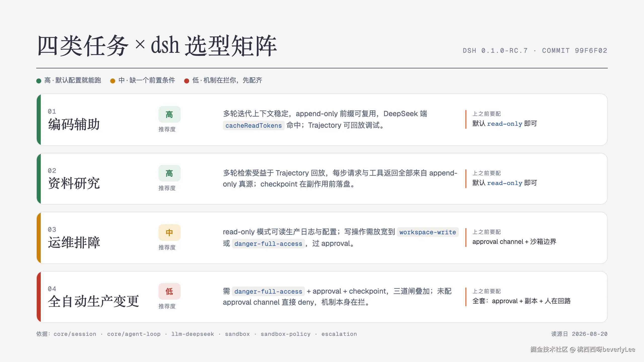
Task: Click the red legend dot for 低
Action: 187,81
